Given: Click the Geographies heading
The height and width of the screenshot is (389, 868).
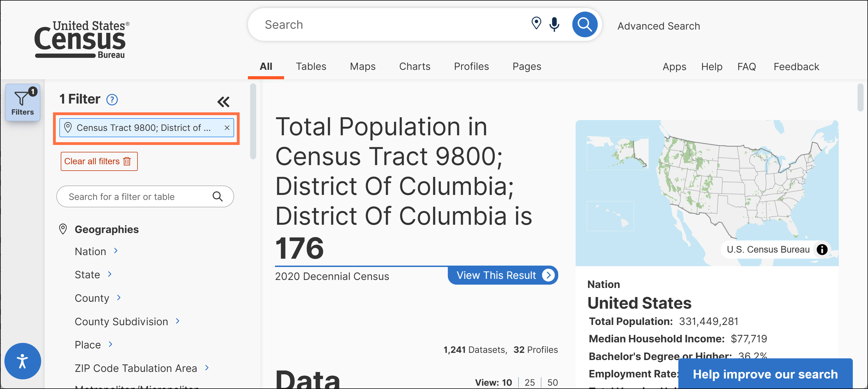Looking at the screenshot, I should tap(107, 229).
